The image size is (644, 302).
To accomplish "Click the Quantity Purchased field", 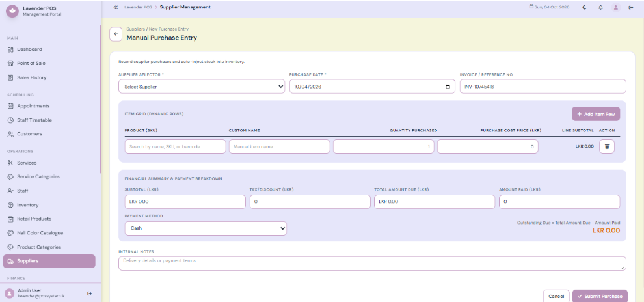I will pos(384,146).
